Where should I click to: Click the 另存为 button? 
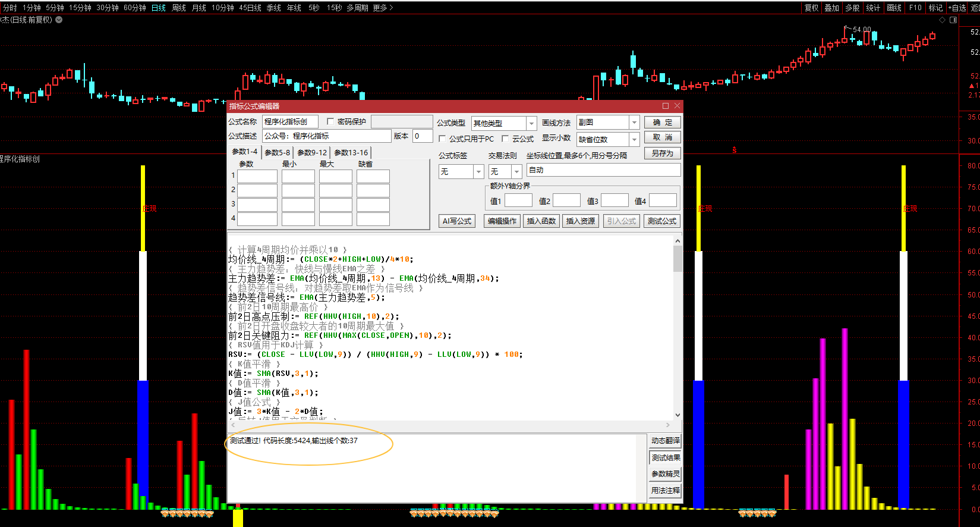point(662,153)
